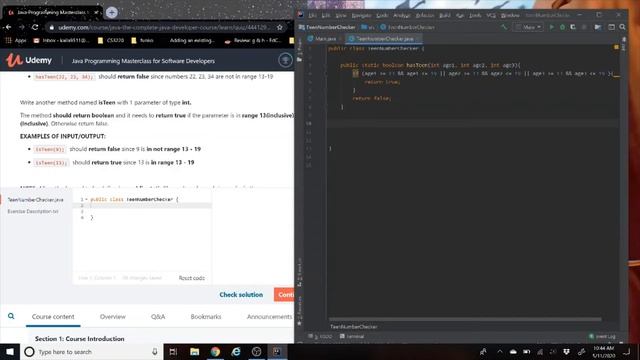Switch to Main.java editor tab

click(x=325, y=39)
